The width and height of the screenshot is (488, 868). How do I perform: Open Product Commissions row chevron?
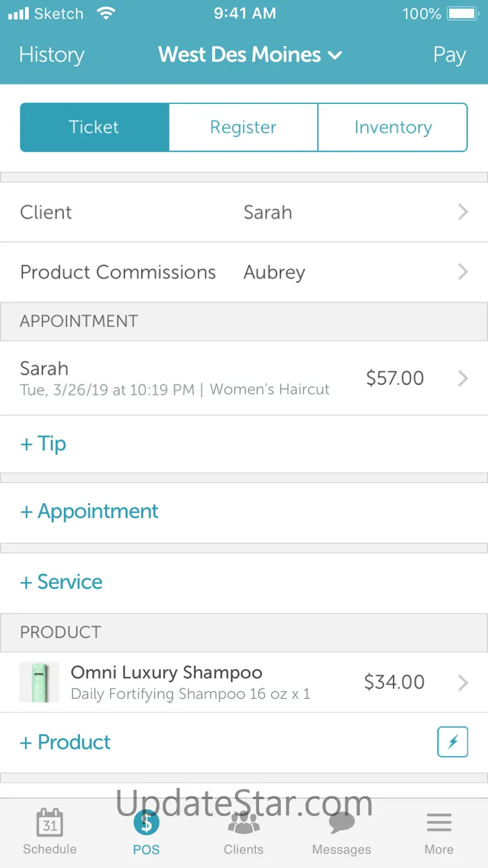(x=463, y=272)
